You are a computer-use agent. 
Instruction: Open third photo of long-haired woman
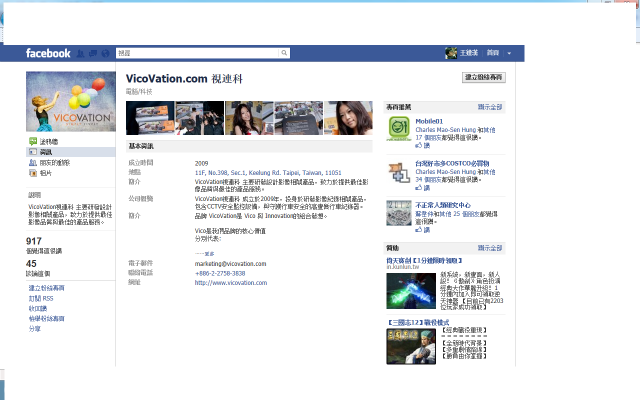pyautogui.click(x=249, y=118)
